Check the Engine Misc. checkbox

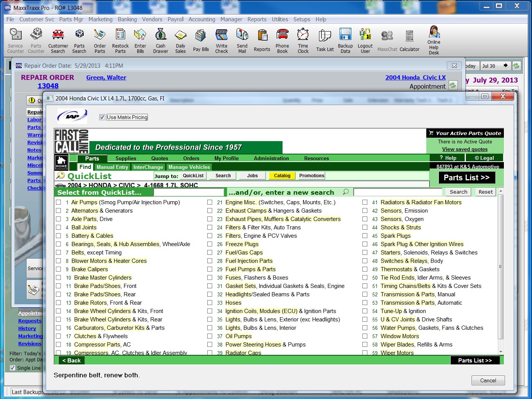tap(210, 202)
